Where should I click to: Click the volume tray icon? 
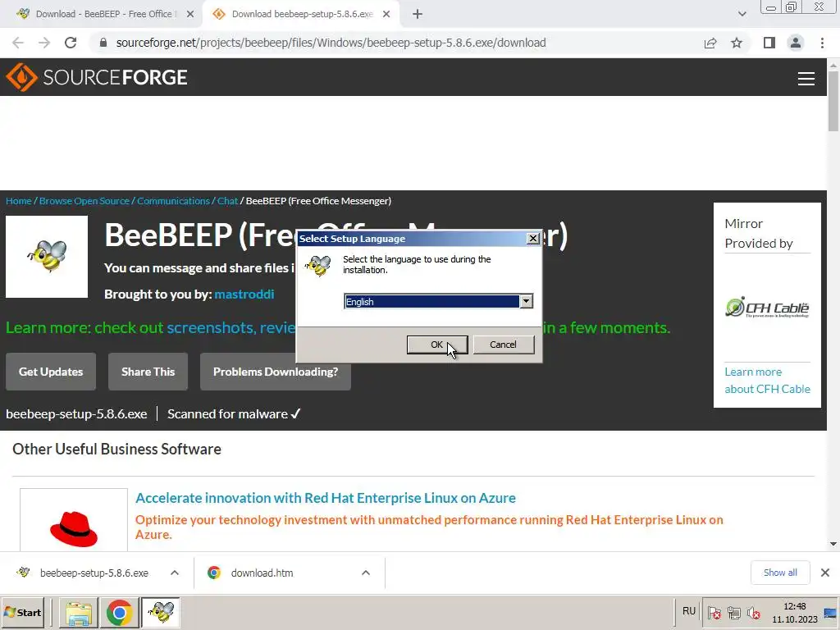click(x=753, y=613)
